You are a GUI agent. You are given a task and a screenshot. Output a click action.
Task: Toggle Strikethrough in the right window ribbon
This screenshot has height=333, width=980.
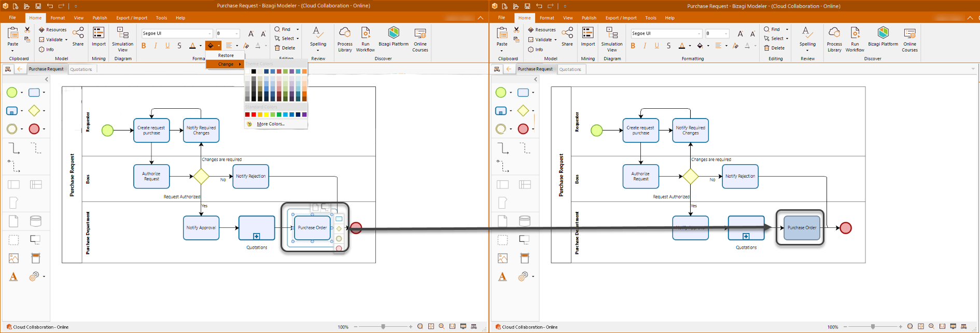tap(668, 46)
